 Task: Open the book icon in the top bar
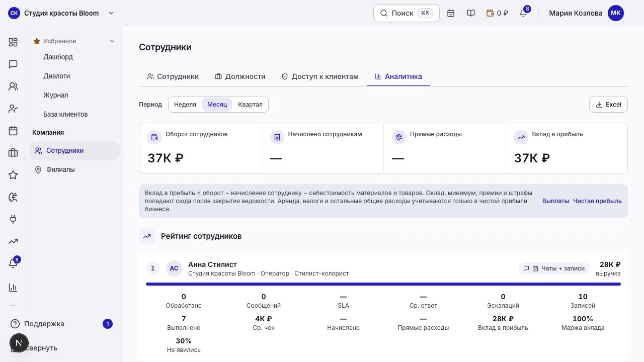[471, 13]
